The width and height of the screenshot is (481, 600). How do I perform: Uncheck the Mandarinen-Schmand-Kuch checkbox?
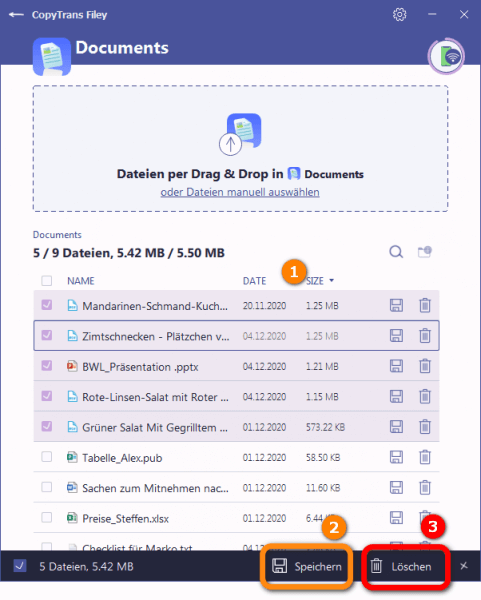click(47, 305)
